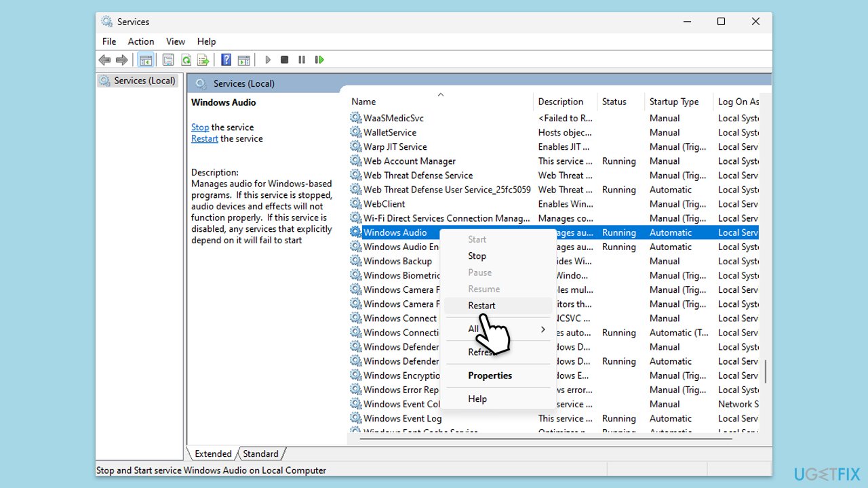Switch to the Standard tab
Screen dimensions: 868x488
point(261,454)
